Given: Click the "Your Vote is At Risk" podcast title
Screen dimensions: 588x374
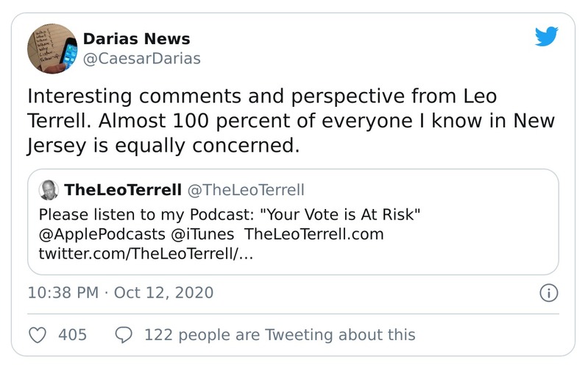Looking at the screenshot, I should (x=347, y=215).
